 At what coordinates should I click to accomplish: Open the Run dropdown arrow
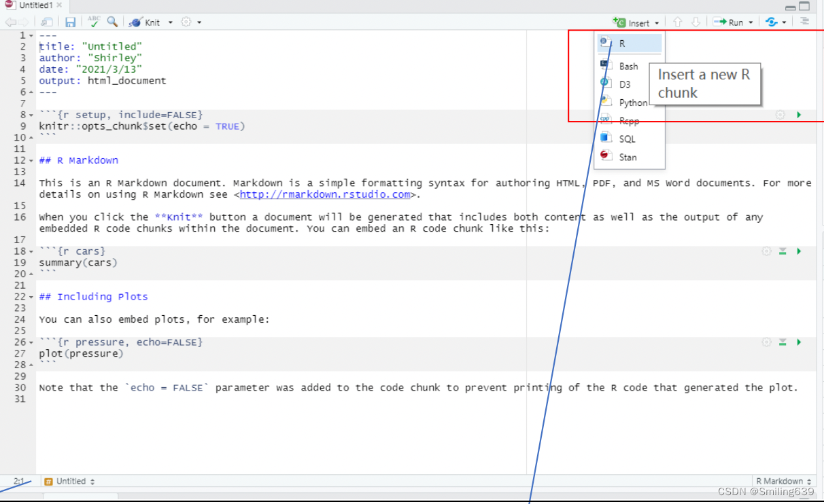pos(751,22)
